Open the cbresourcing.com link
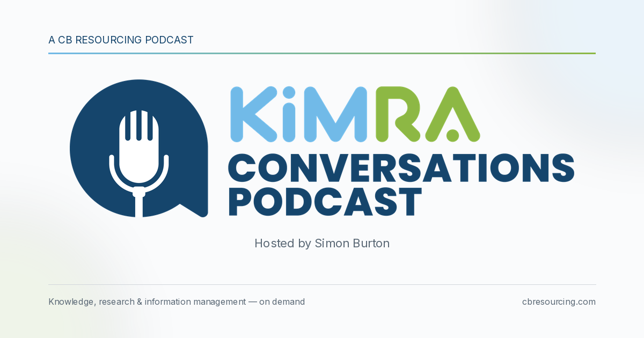Viewport: 644px width, 338px height. [x=559, y=302]
